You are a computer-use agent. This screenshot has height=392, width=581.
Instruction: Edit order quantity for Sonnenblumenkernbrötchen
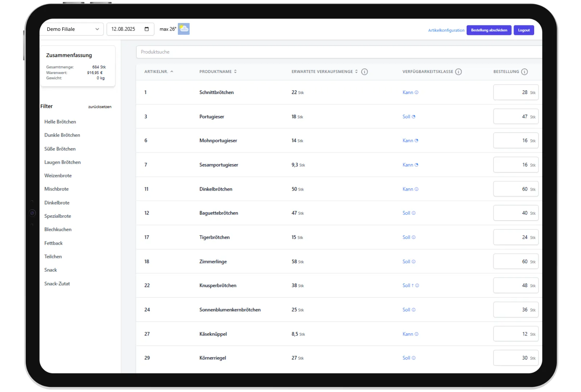pyautogui.click(x=516, y=310)
